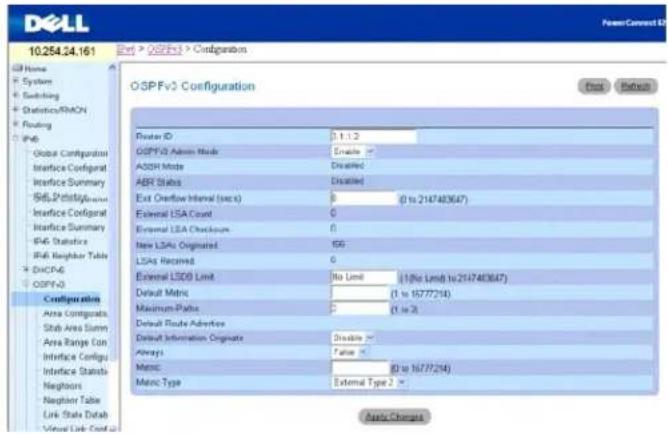Open the Always dropdown set to False

(349, 352)
